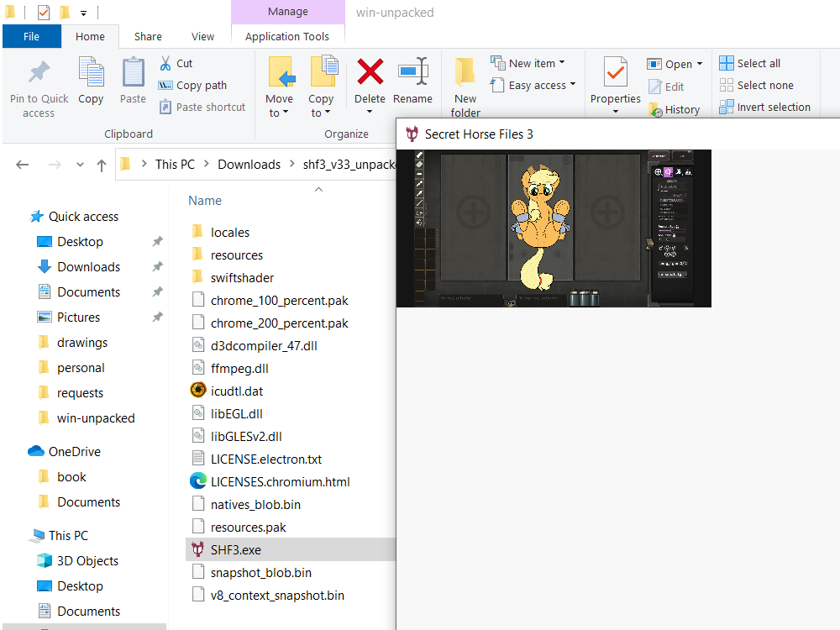
Task: Go up one folder level arrow
Action: coord(102,165)
